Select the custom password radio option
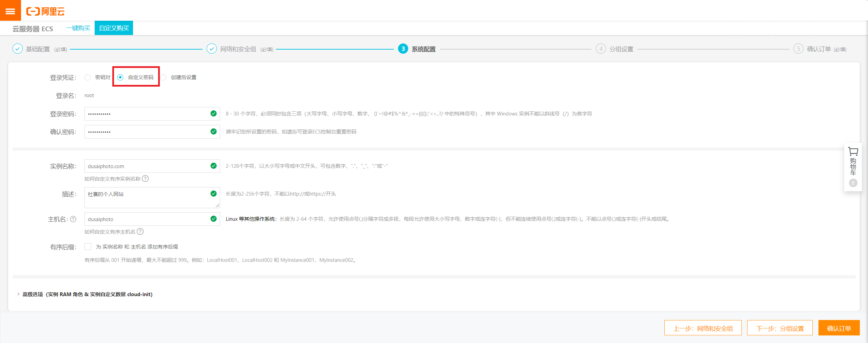Viewport: 868px width, 343px height. (120, 77)
